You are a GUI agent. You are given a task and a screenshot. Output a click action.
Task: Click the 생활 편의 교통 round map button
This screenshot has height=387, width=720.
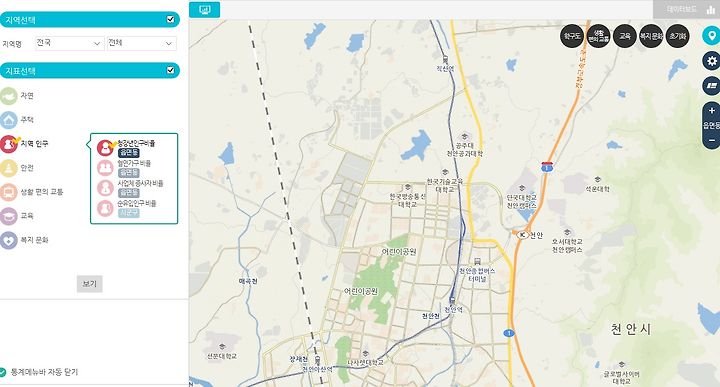point(598,36)
